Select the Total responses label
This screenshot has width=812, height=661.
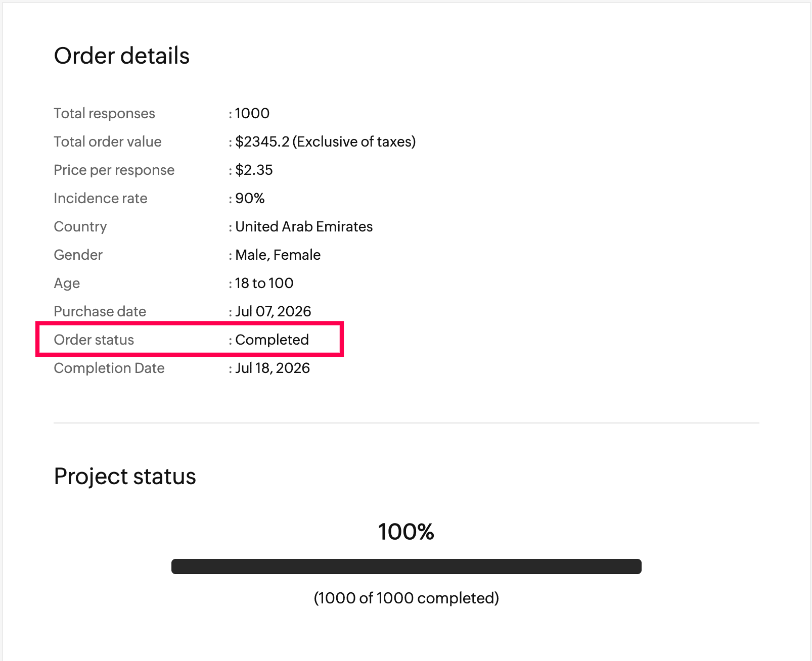(104, 113)
